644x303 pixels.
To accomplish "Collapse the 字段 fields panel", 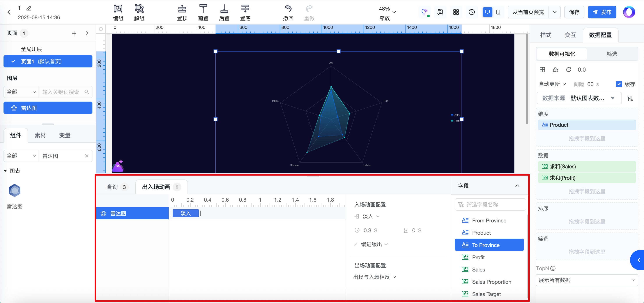I will [517, 186].
